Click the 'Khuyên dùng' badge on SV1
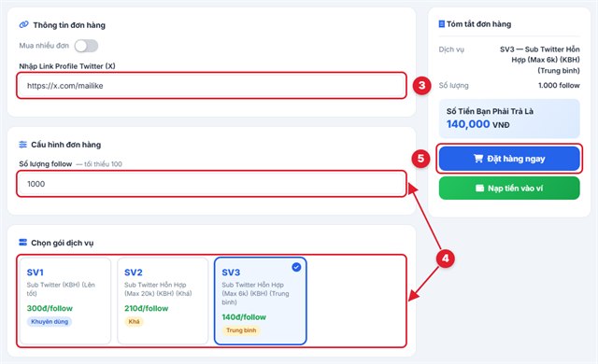The width and height of the screenshot is (598, 364). click(x=50, y=322)
